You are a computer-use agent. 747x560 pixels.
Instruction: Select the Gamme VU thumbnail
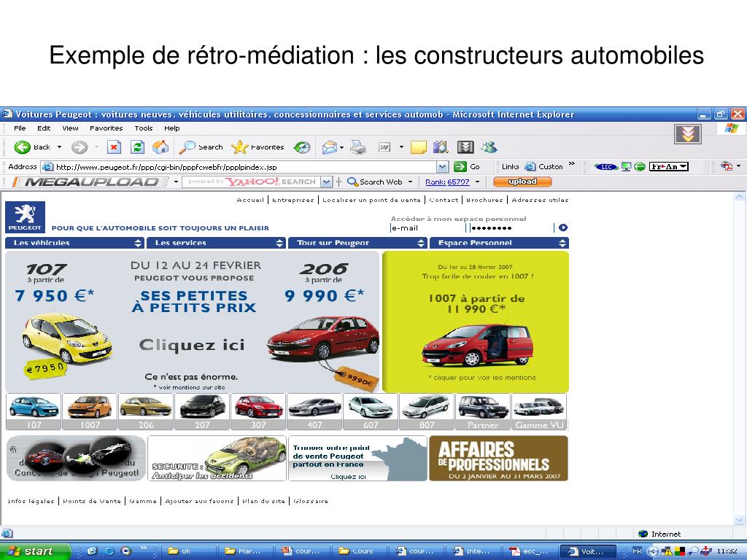point(539,412)
